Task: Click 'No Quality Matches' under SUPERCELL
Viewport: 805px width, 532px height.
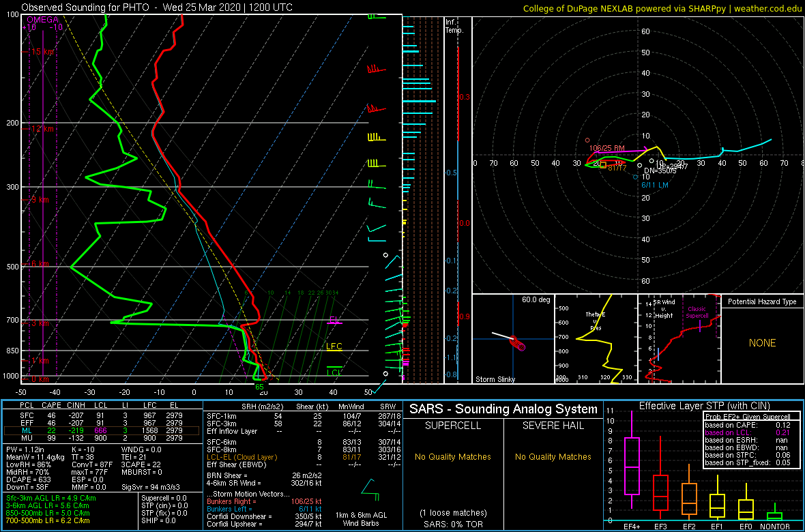Action: (453, 457)
